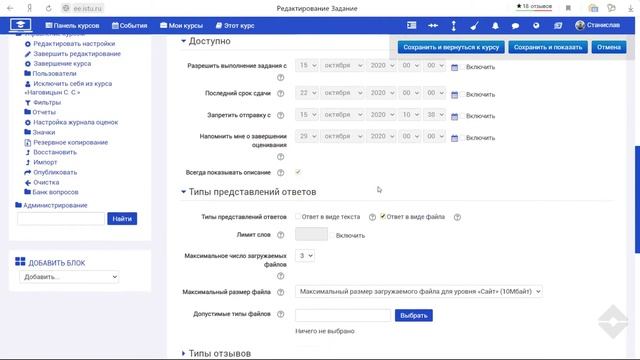This screenshot has width=640, height=360.
Task: Click the browser address bar ee.istu.ru
Action: point(87,8)
